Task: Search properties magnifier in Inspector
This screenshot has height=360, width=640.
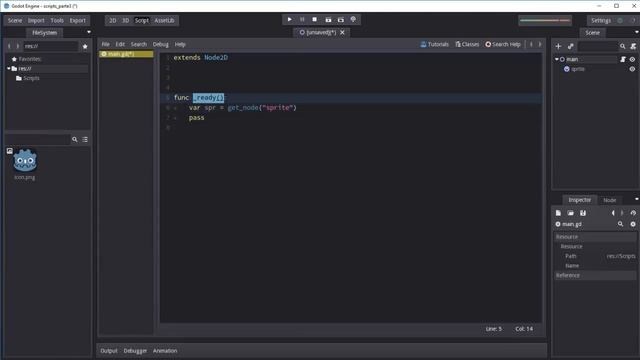Action: point(620,224)
